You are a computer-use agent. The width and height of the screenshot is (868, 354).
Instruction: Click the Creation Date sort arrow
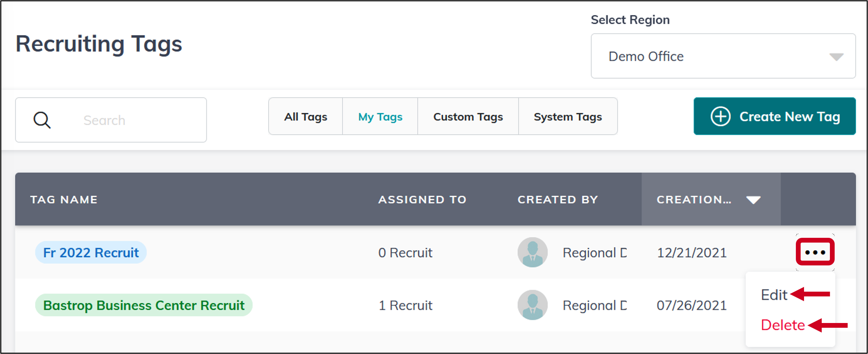(753, 200)
